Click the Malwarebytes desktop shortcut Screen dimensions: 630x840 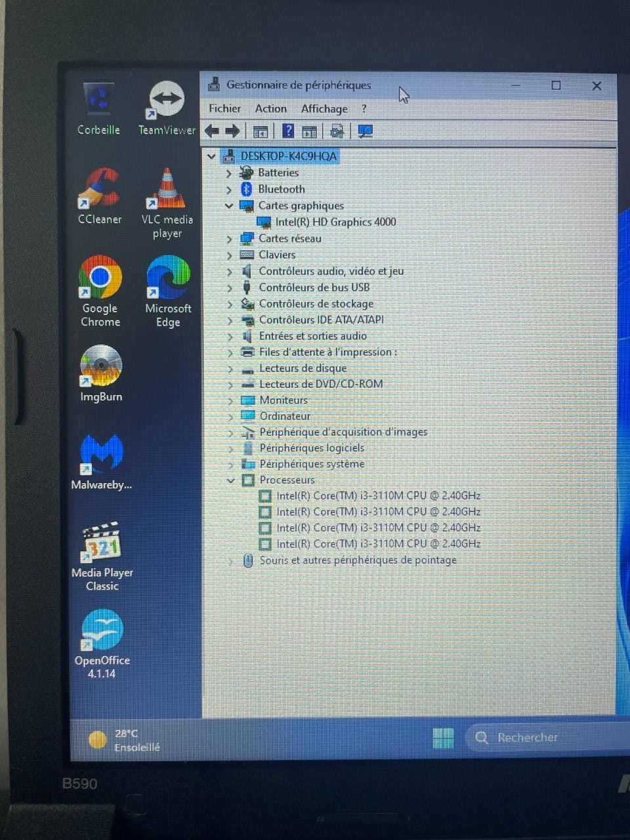[x=102, y=461]
